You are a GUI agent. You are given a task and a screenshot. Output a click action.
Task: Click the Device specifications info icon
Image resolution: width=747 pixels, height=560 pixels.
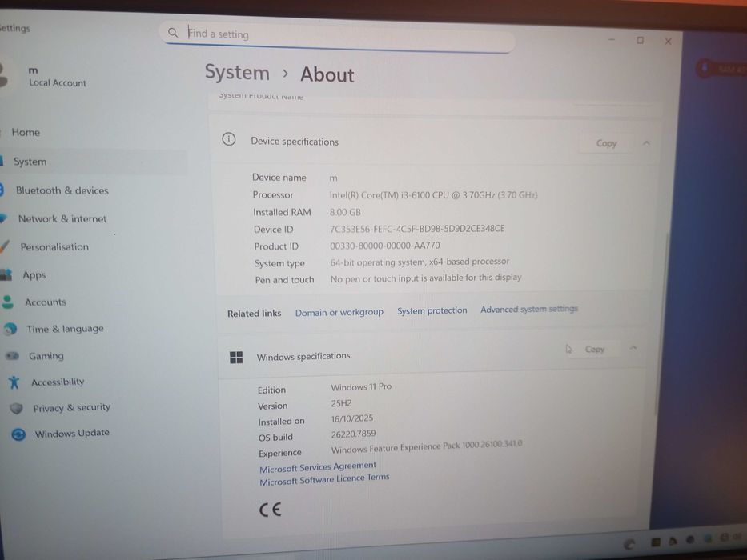point(229,139)
